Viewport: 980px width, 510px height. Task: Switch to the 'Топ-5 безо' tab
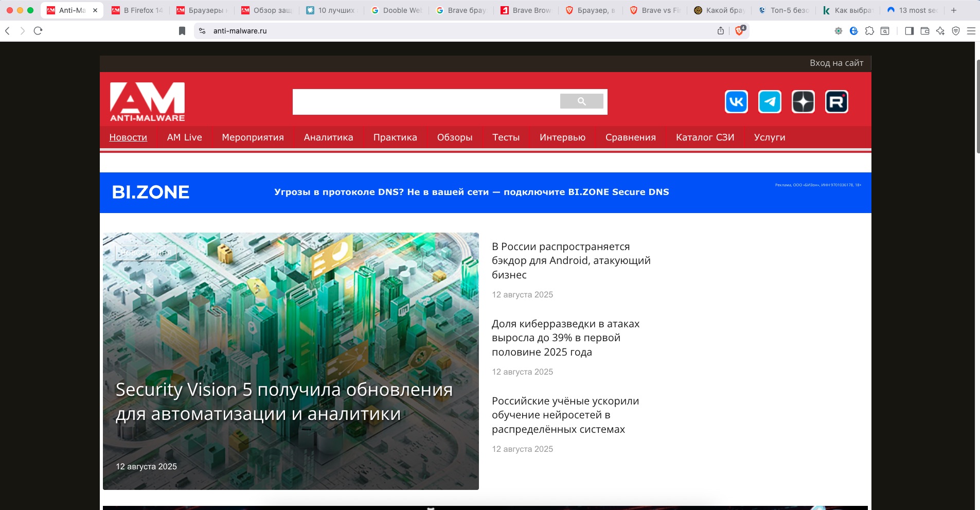[x=785, y=10]
